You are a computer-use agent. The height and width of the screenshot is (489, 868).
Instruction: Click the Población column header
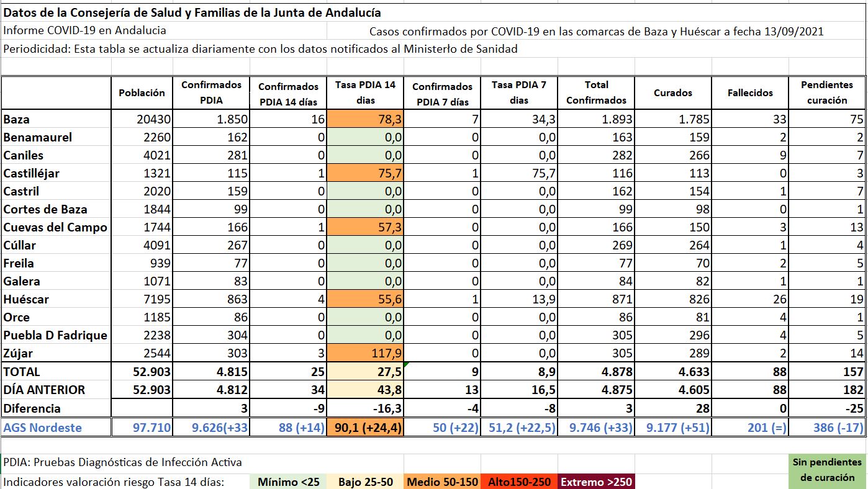click(142, 93)
